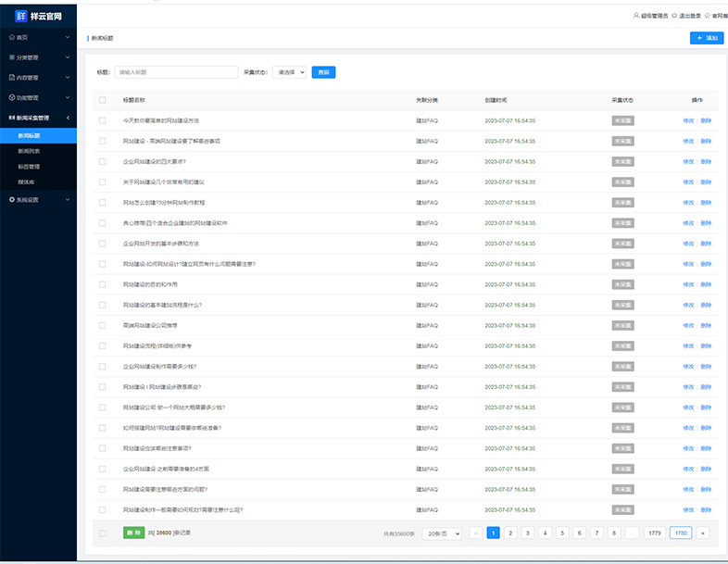Go to page 3 in pagination
This screenshot has width=728, height=564.
point(528,533)
